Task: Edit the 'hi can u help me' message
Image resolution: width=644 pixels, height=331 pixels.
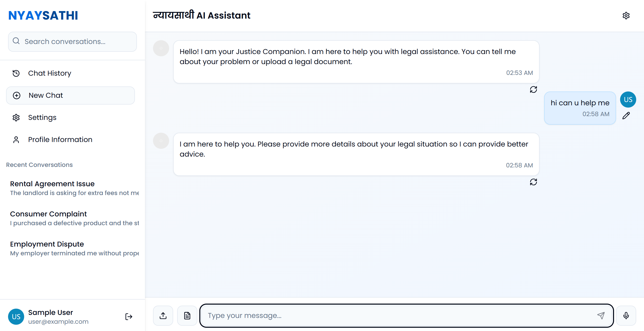Action: pos(626,116)
